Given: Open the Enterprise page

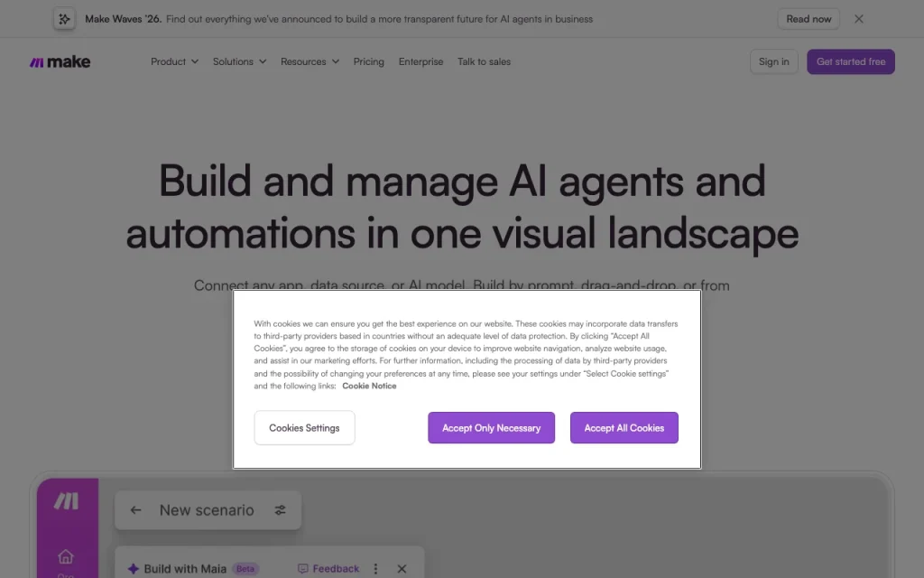Looking at the screenshot, I should pyautogui.click(x=420, y=61).
